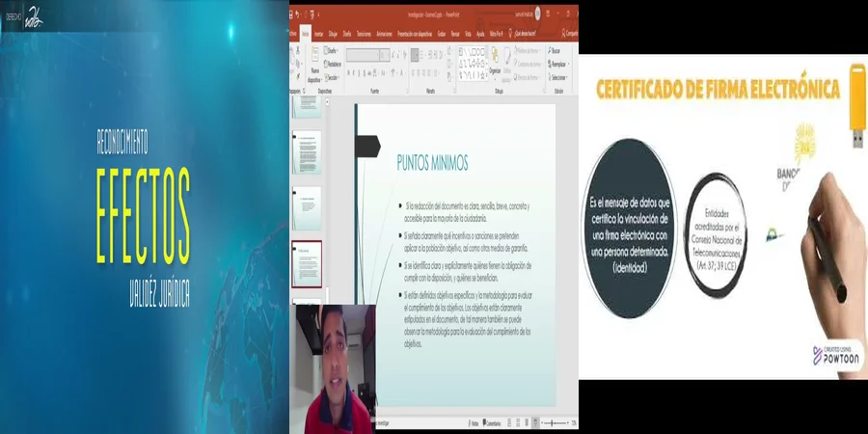The height and width of the screenshot is (434, 868).
Task: Increase the font size
Action: pos(393,55)
